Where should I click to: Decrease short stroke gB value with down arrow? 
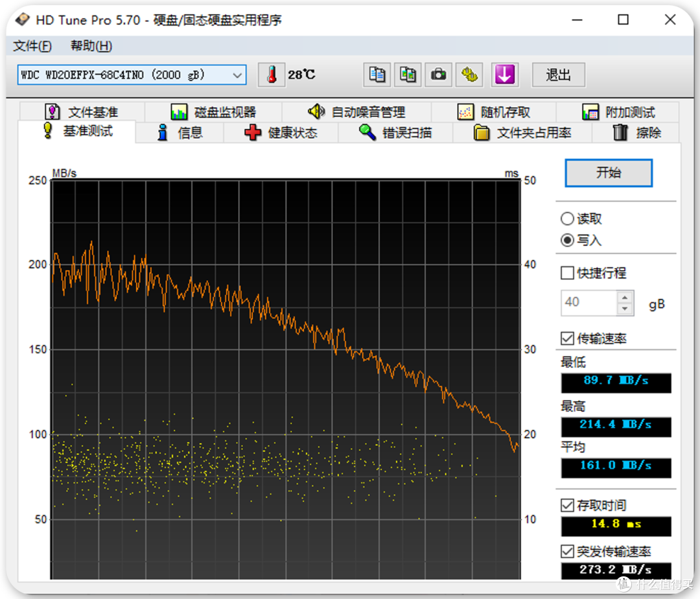coord(625,309)
